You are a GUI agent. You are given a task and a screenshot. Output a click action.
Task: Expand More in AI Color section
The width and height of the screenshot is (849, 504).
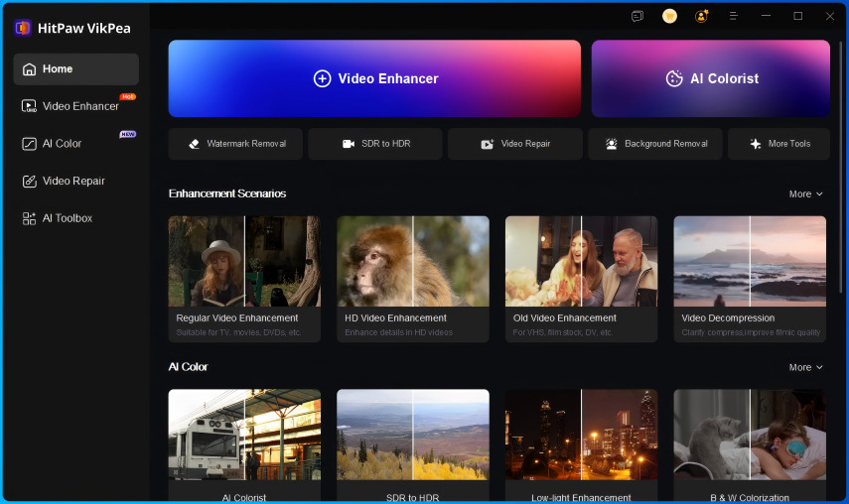click(x=805, y=367)
